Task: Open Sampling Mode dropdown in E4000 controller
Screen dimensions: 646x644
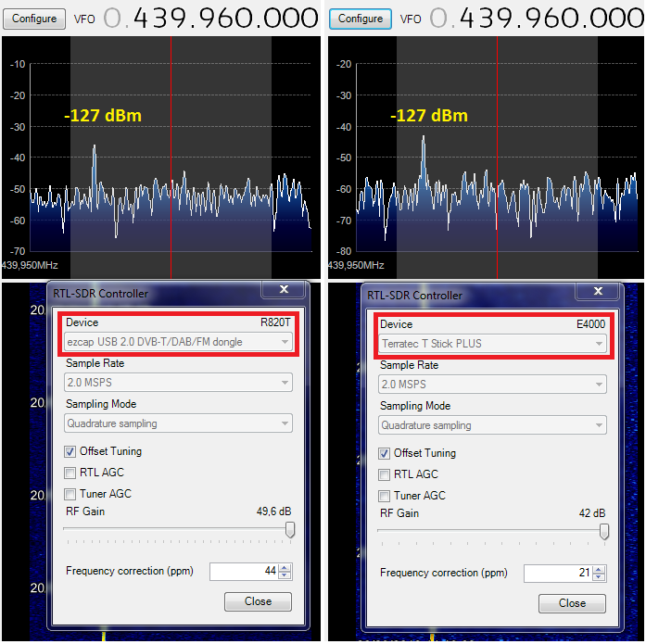Action: tap(492, 425)
